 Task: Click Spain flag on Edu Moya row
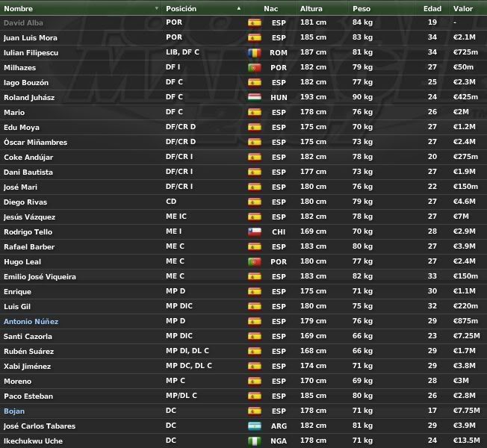point(255,127)
